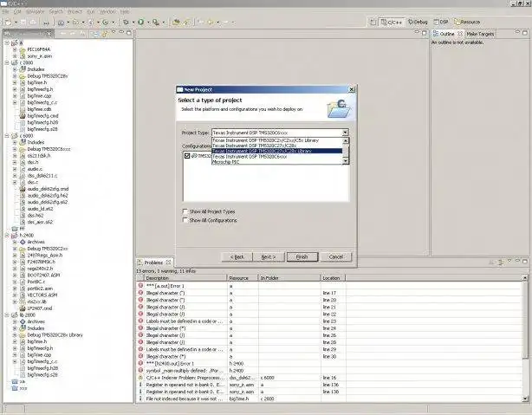Select '*** [a.out] Error 1' problem row
532x415 pixels.
[x=165, y=286]
